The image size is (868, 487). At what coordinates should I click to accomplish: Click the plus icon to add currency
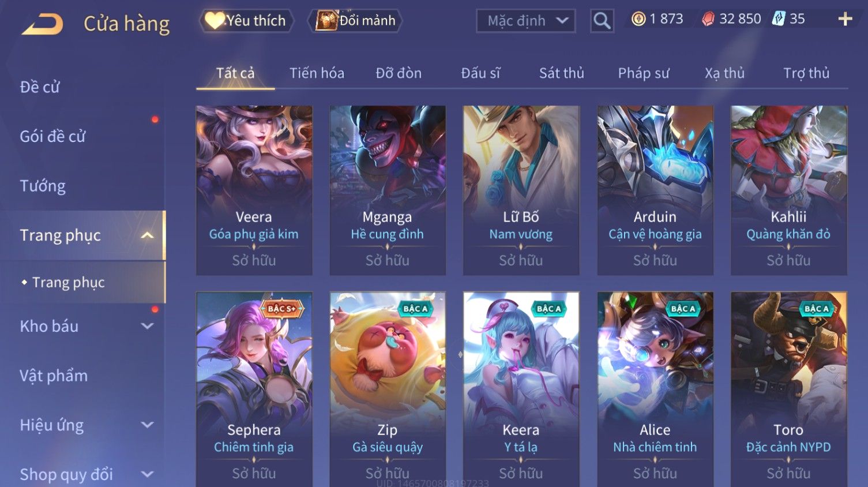[845, 19]
